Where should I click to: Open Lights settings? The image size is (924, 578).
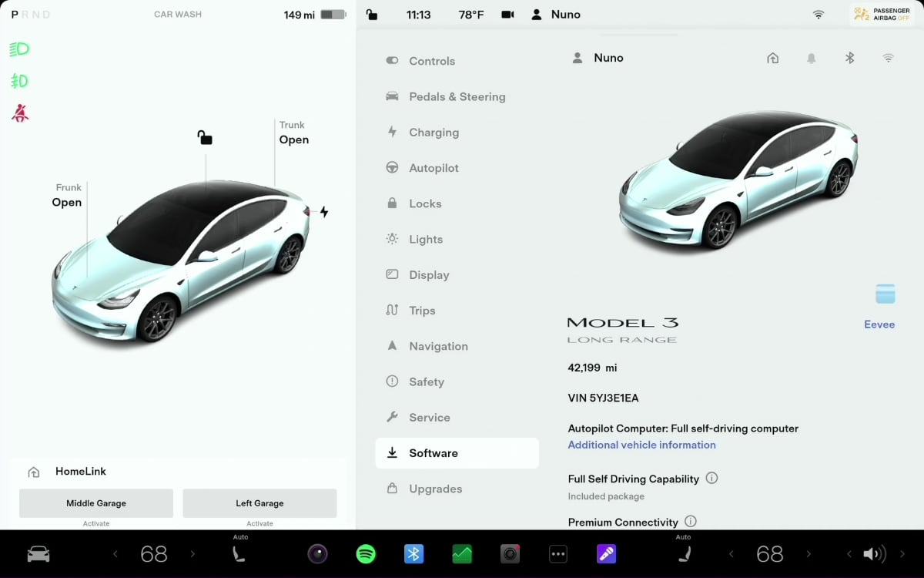pos(457,239)
